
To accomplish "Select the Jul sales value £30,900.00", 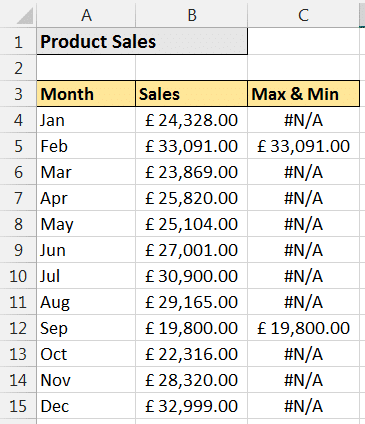I will pyautogui.click(x=191, y=276).
